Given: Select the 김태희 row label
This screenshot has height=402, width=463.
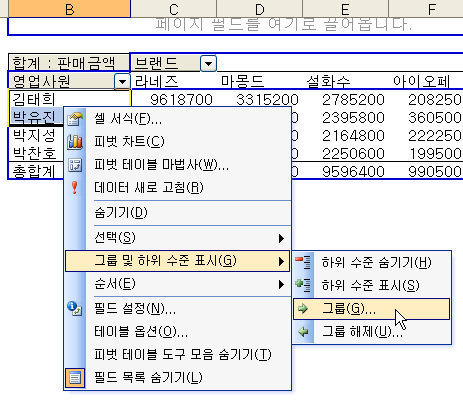Looking at the screenshot, I should (69, 99).
